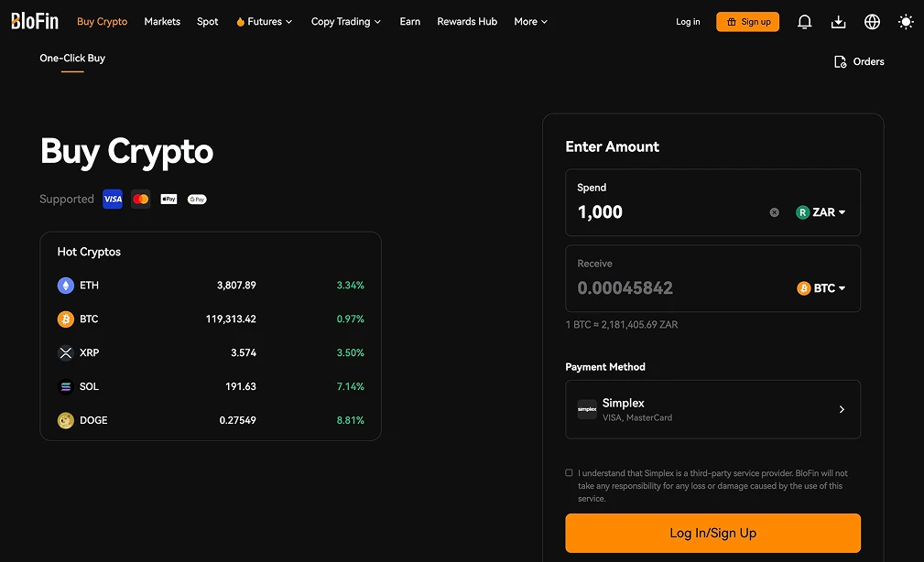Click the Google Pay icon

pos(197,200)
